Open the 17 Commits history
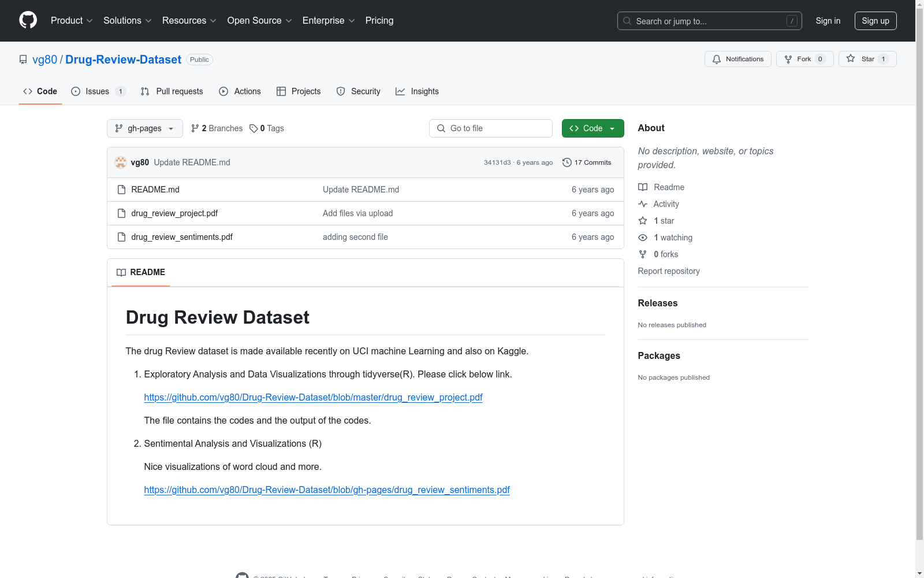 (587, 162)
